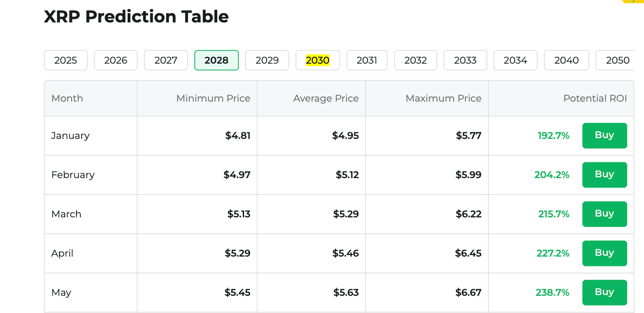Open the 2027 forecast tab
The width and height of the screenshot is (644, 313).
[166, 60]
